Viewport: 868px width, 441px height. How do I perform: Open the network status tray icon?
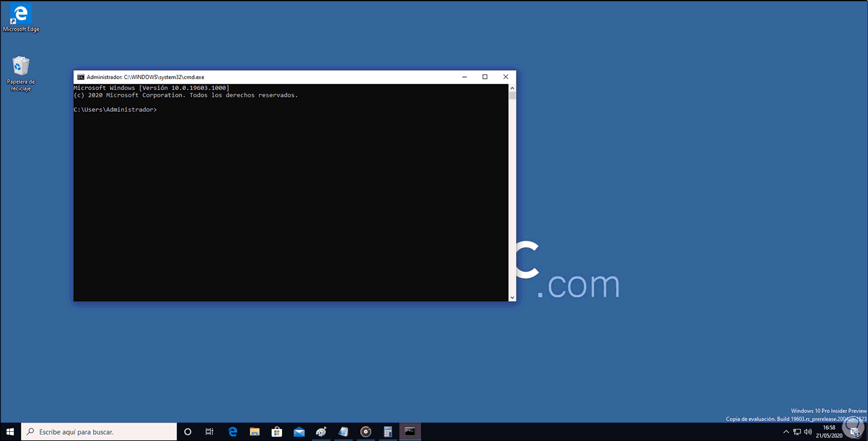[x=797, y=432]
